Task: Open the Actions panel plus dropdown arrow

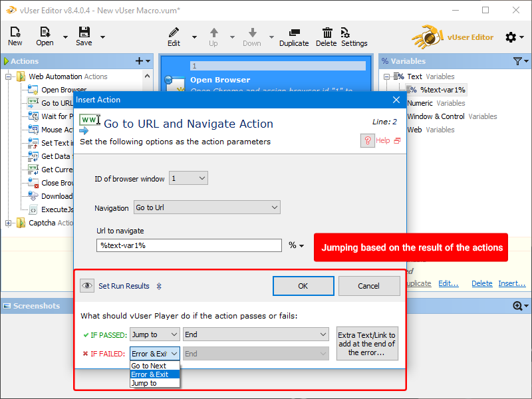Action: click(x=148, y=61)
